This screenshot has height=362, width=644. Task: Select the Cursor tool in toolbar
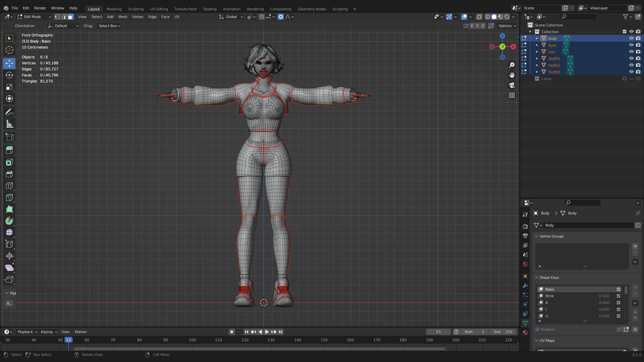pos(9,50)
